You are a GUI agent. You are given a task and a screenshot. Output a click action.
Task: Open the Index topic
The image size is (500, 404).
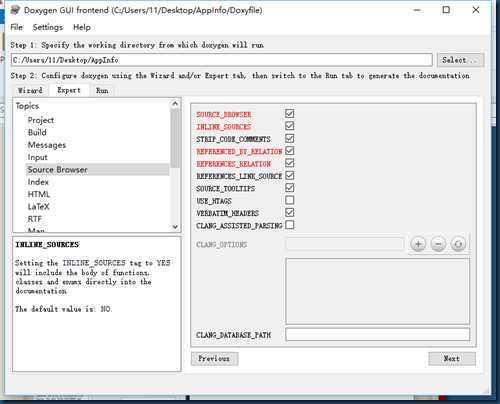pyautogui.click(x=38, y=182)
